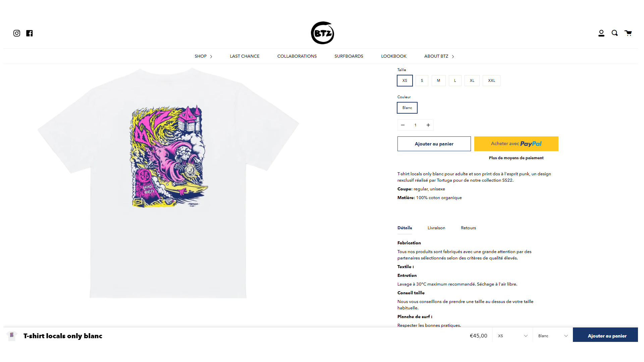
Task: Open the account profile icon
Action: (601, 33)
